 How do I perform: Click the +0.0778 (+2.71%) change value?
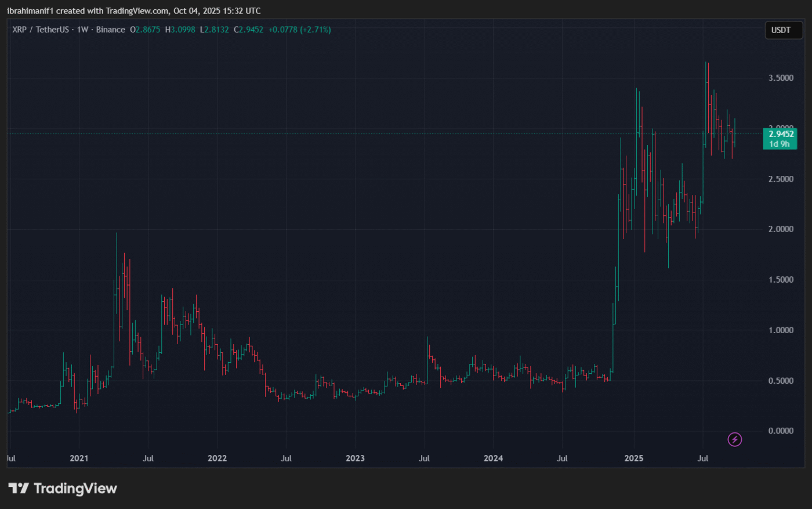[299, 30]
